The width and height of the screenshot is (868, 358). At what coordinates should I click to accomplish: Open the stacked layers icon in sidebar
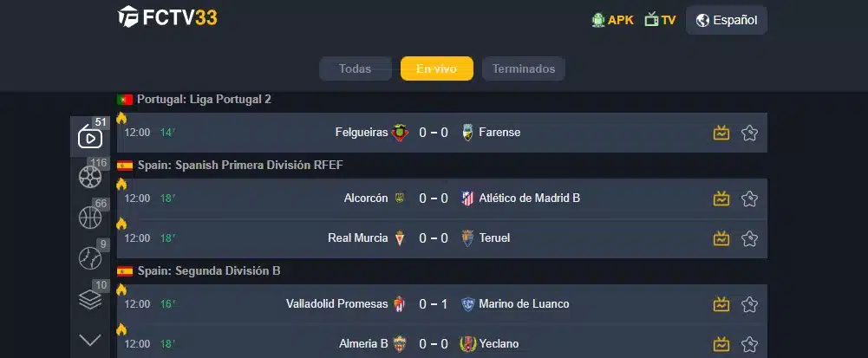click(90, 299)
